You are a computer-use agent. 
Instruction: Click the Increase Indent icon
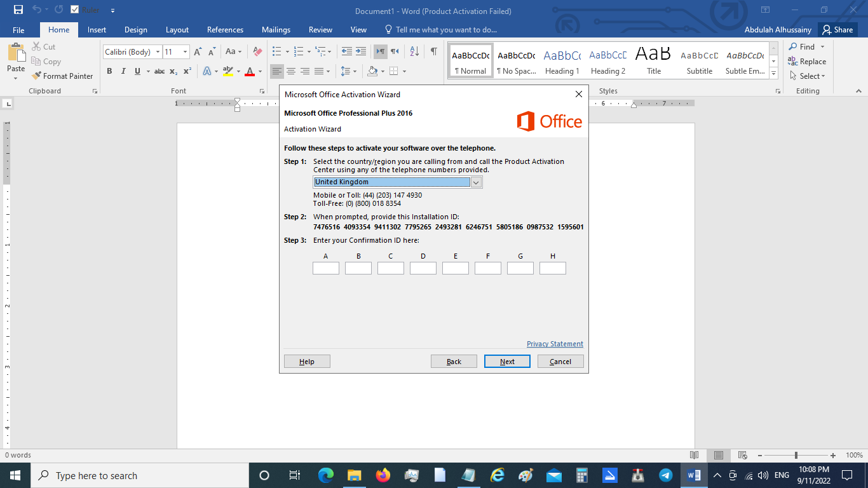(x=360, y=51)
